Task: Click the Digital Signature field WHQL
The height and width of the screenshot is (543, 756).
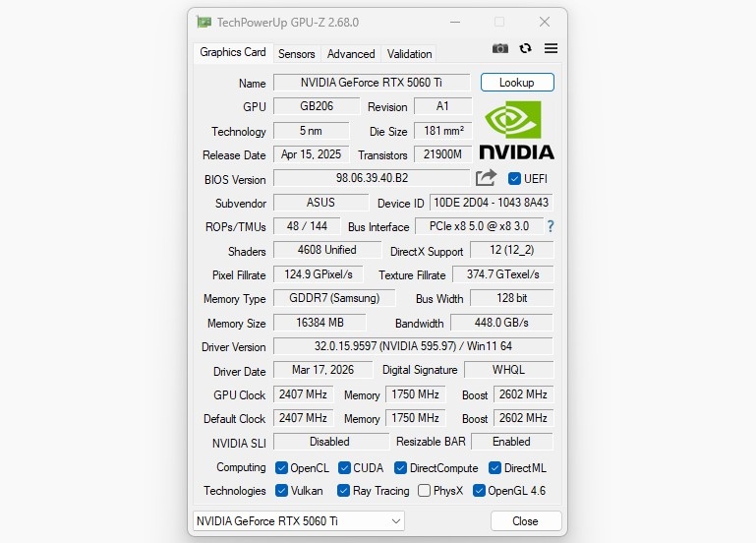Action: tap(508, 370)
